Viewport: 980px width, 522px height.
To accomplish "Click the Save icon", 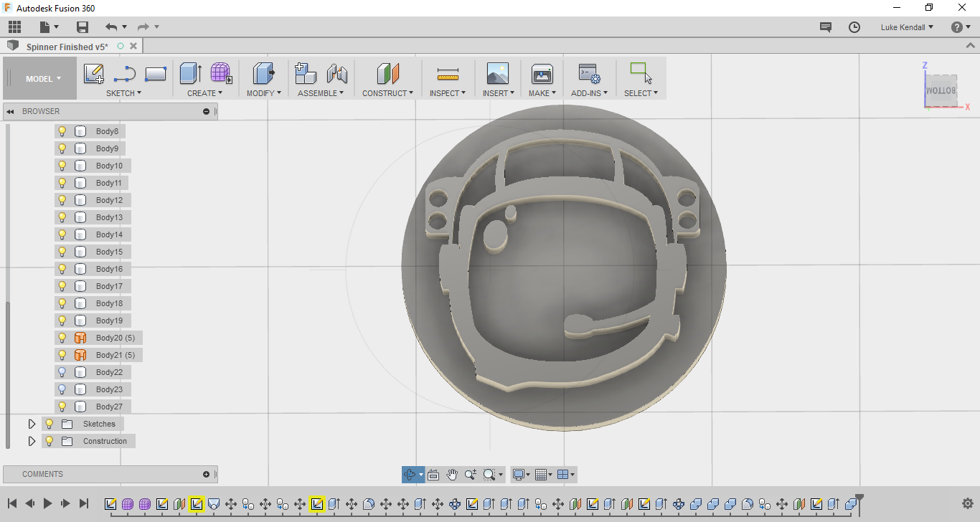I will tap(83, 27).
